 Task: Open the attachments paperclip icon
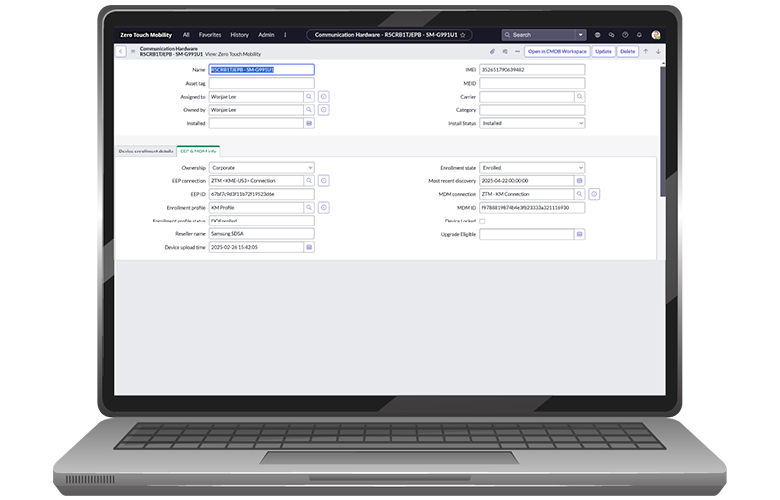pos(492,51)
